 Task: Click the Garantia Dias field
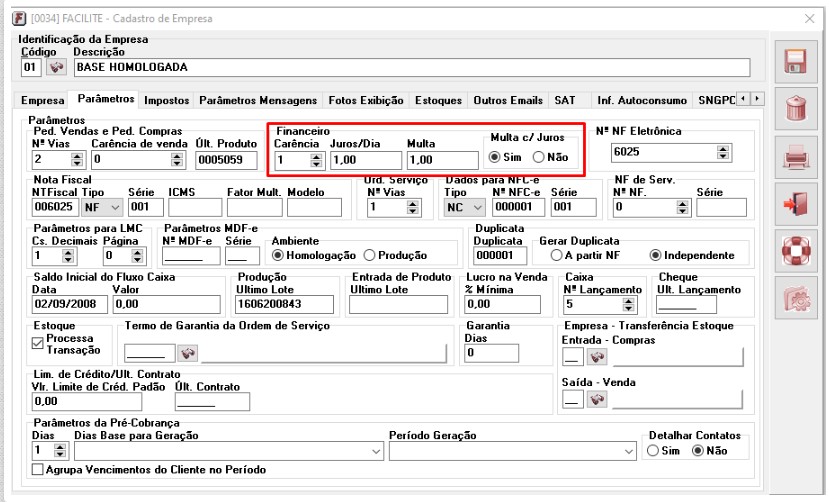tap(491, 353)
